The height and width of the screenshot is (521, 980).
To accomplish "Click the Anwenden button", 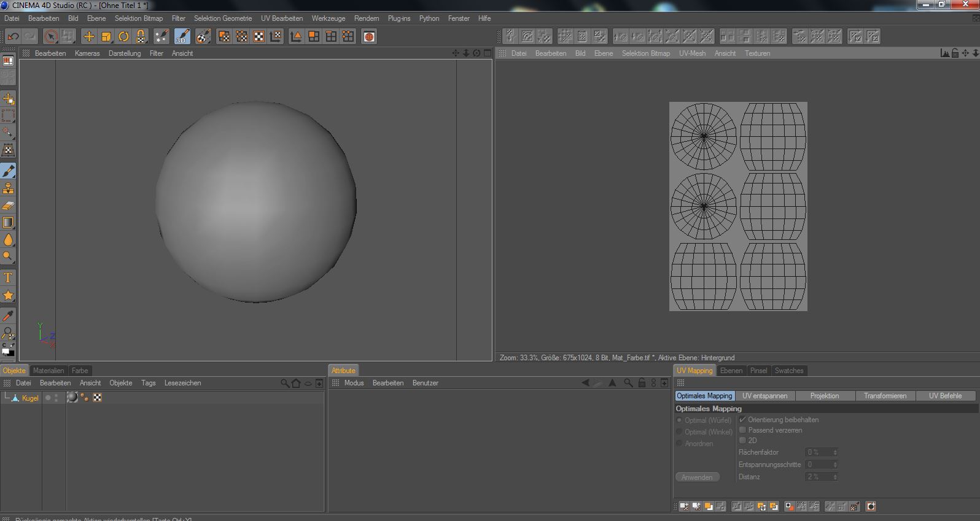I will coord(697,477).
